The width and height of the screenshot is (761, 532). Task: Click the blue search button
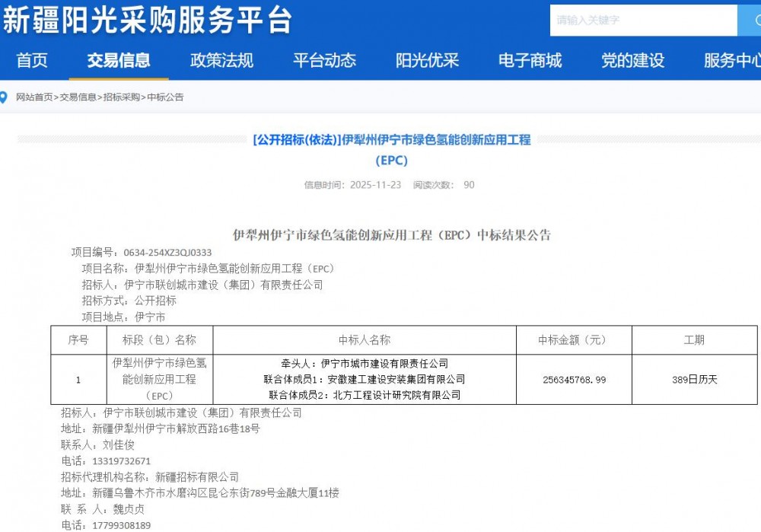(x=749, y=21)
